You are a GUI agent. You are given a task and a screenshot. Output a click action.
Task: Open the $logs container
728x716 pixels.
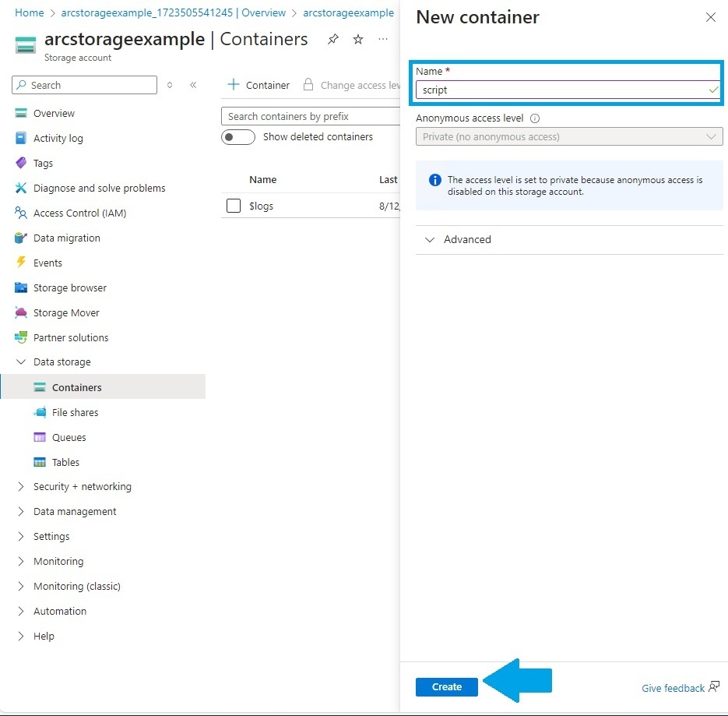pyautogui.click(x=261, y=206)
